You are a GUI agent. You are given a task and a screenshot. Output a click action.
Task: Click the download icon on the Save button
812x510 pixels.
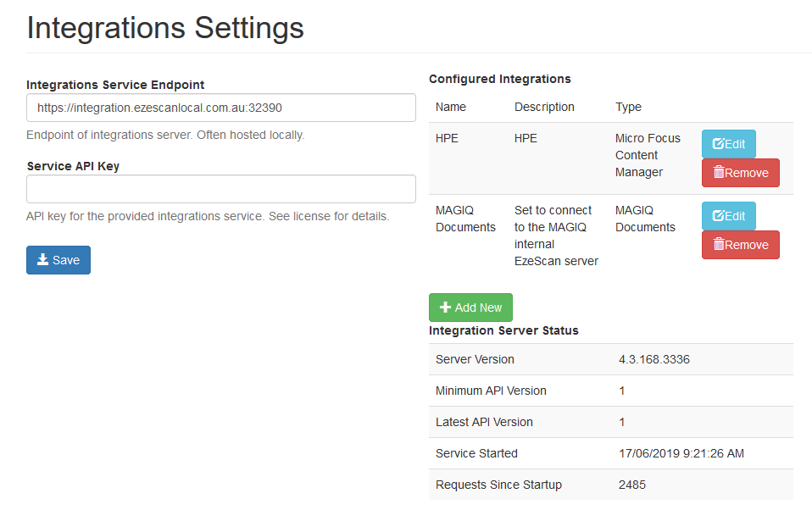pyautogui.click(x=42, y=260)
